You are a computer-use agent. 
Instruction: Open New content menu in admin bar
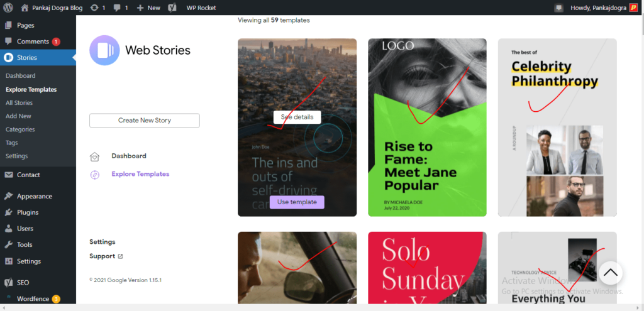tap(148, 8)
